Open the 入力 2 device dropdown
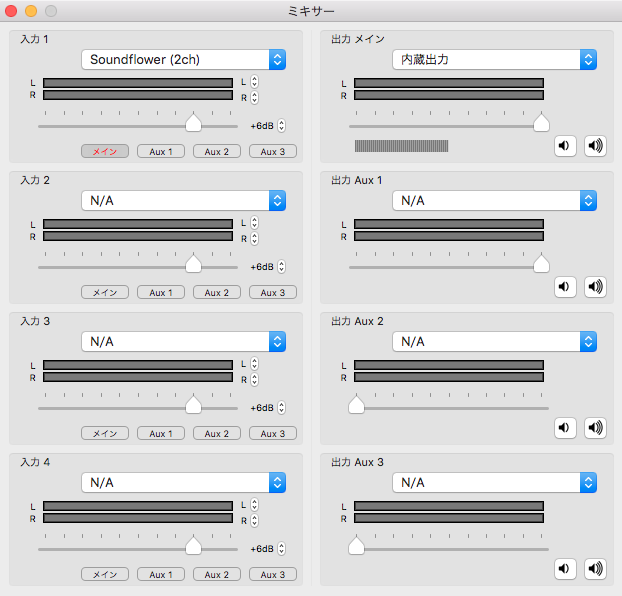Viewport: 622px width, 596px height. click(183, 200)
